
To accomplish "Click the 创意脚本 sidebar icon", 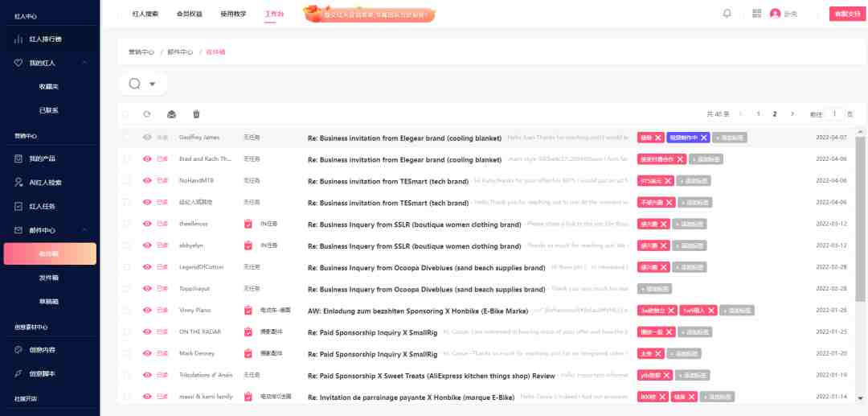I will (18, 374).
